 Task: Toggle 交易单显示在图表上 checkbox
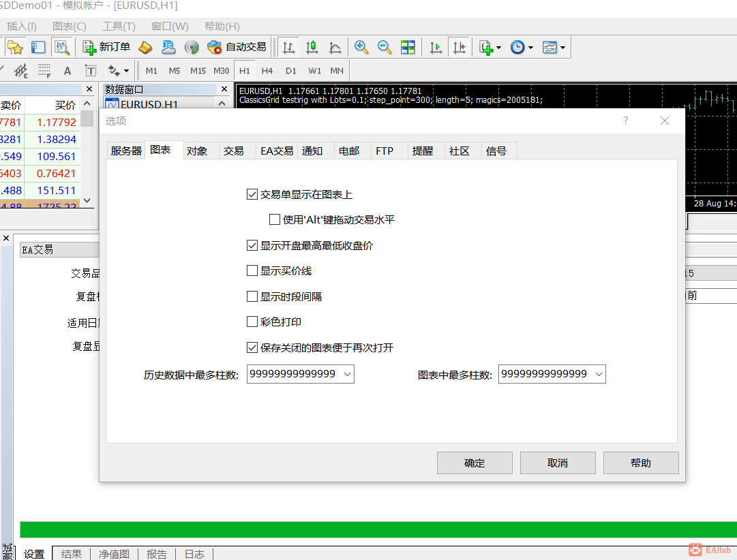pos(252,194)
